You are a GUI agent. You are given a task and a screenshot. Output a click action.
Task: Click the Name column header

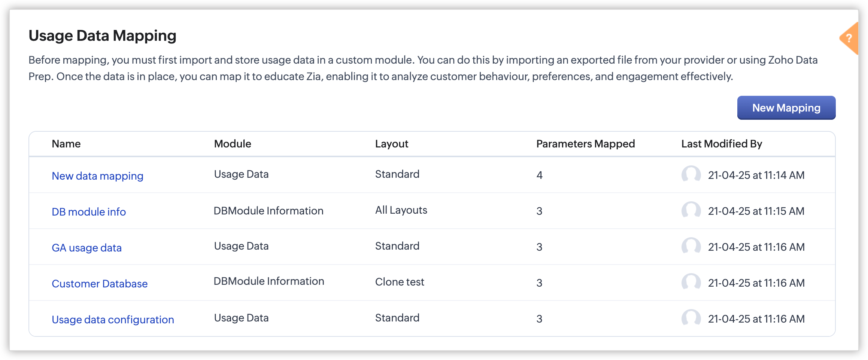click(x=66, y=144)
